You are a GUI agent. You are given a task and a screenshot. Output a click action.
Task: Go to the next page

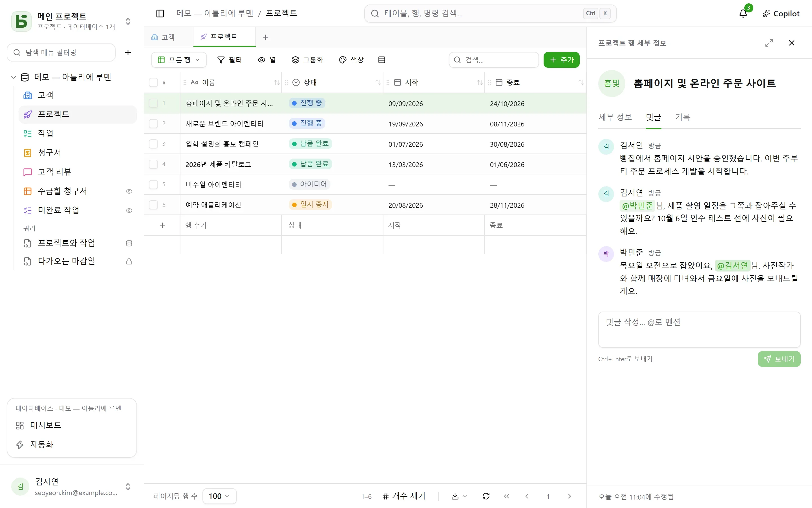pyautogui.click(x=569, y=496)
